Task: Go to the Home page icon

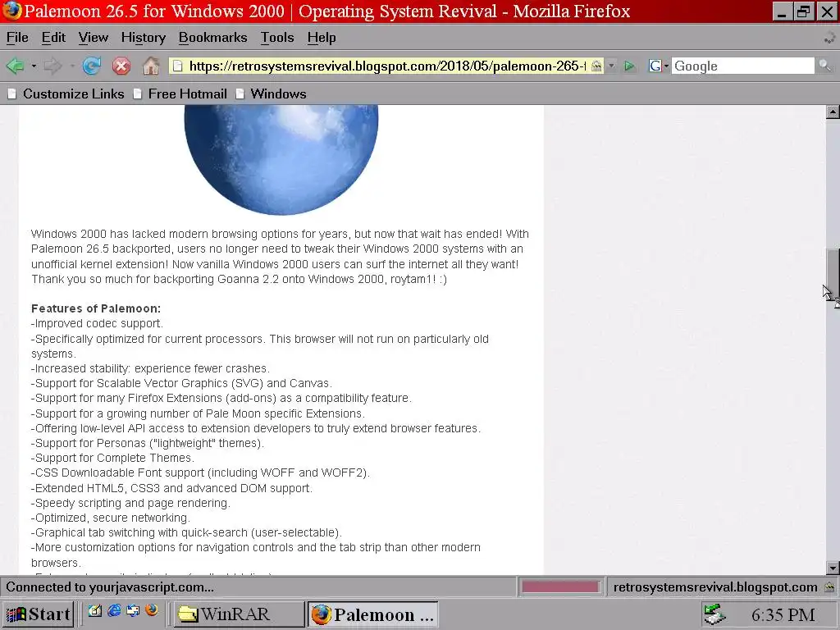Action: pos(151,66)
